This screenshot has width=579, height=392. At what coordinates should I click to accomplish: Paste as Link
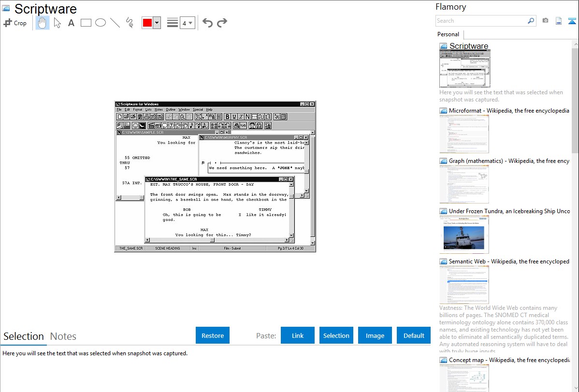[298, 335]
